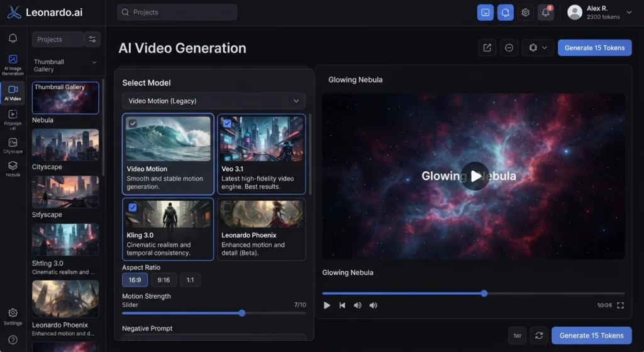Select the Leonardo Phoenix model card
644x352 pixels.
tap(261, 229)
